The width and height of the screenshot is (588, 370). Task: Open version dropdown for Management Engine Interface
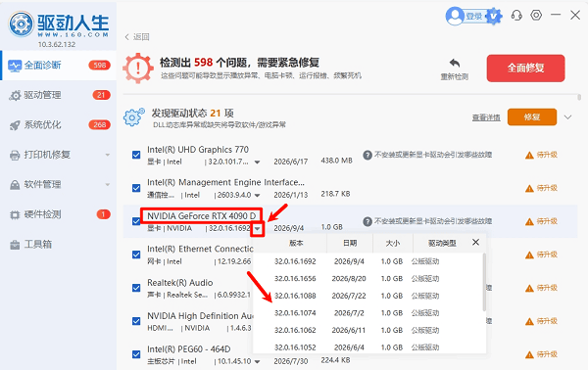(257, 196)
